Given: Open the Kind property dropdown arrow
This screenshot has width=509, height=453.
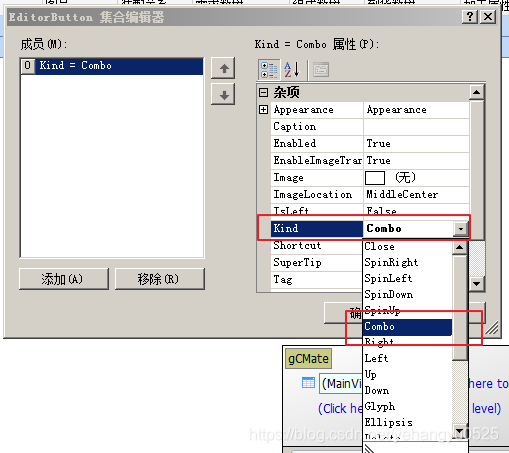Looking at the screenshot, I should (461, 229).
